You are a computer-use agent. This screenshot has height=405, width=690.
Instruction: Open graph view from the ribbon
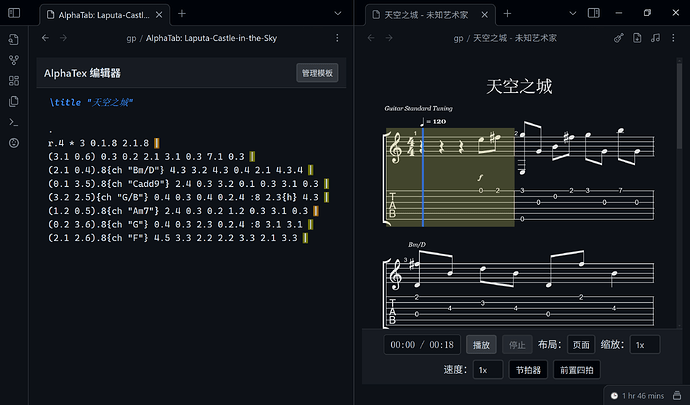[x=14, y=60]
